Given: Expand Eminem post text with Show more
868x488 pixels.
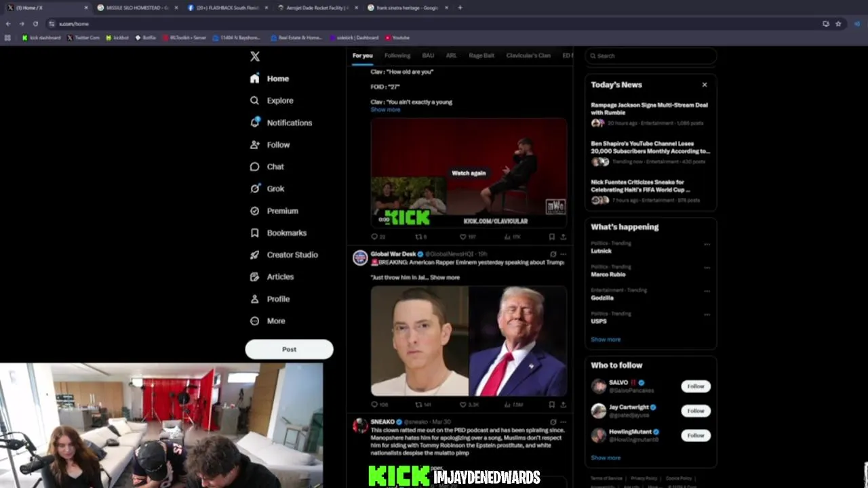Looking at the screenshot, I should 445,277.
